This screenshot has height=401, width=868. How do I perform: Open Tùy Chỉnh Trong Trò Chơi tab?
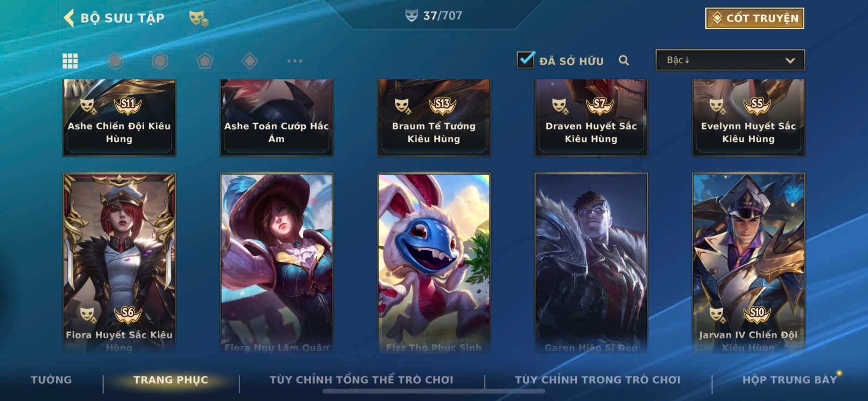pos(597,380)
